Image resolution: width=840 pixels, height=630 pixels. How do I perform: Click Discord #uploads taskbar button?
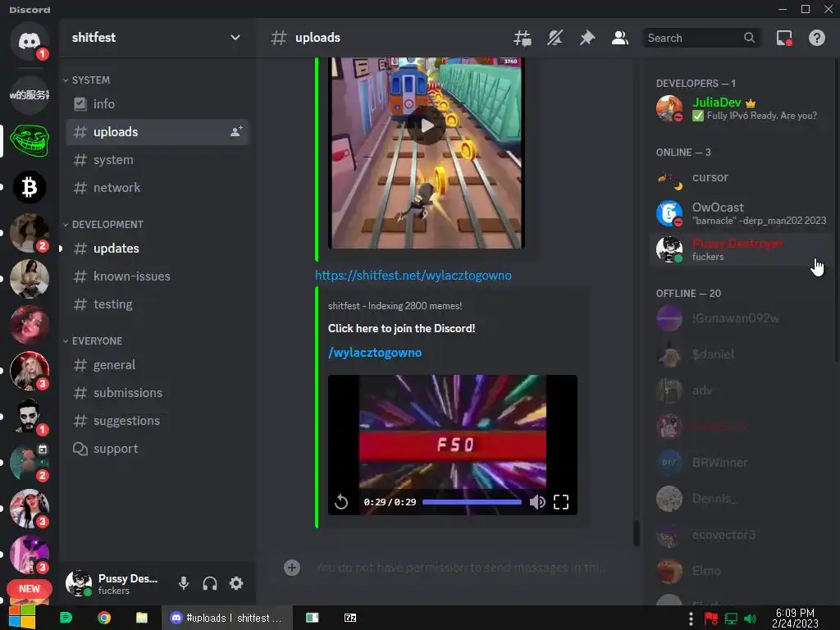[x=227, y=618]
